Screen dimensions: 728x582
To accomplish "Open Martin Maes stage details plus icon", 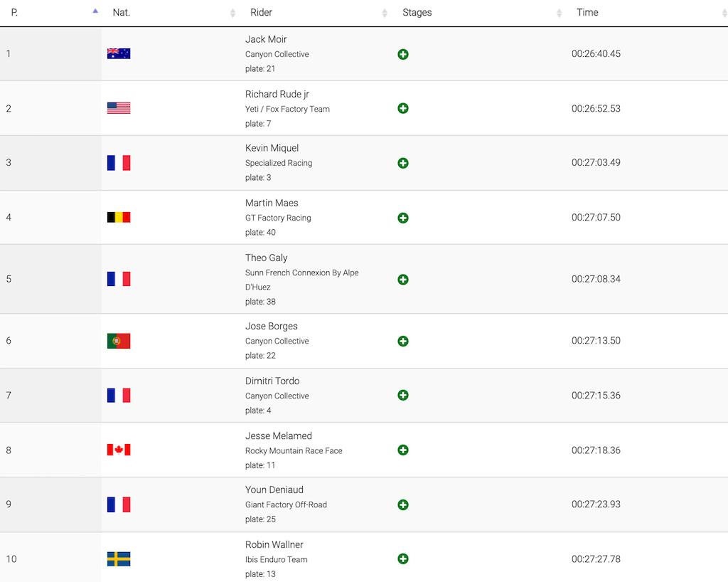I will click(403, 218).
